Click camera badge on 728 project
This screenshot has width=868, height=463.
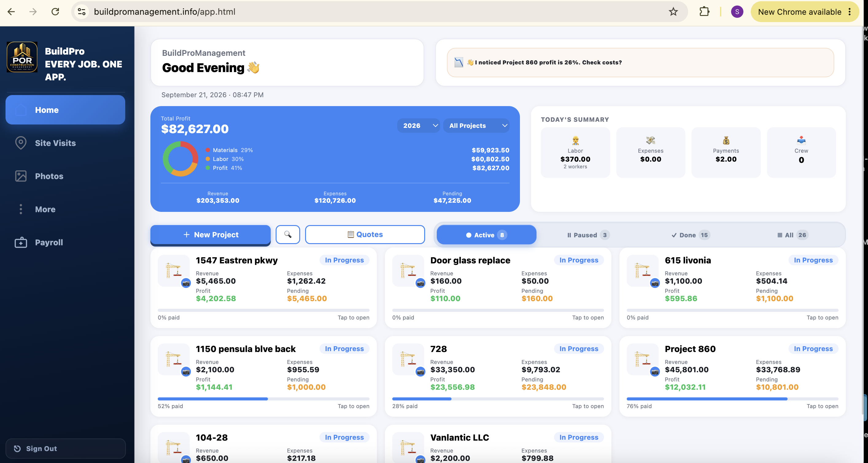click(420, 371)
